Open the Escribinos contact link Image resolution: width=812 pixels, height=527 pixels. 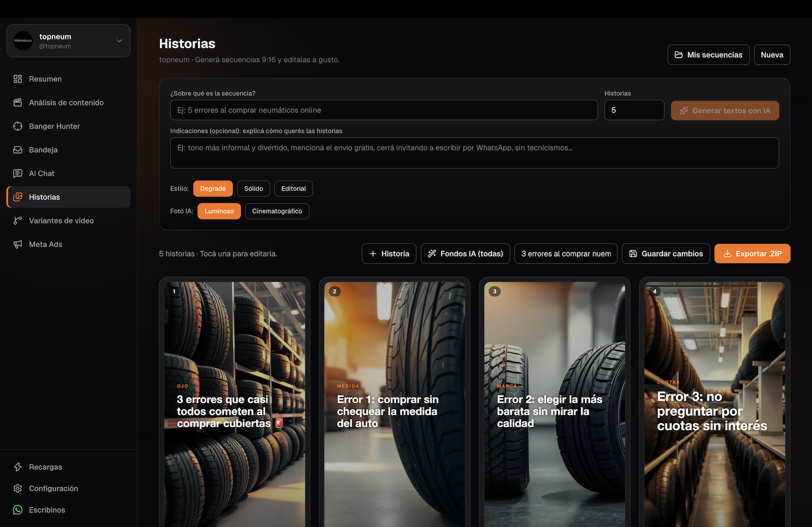(x=69, y=510)
